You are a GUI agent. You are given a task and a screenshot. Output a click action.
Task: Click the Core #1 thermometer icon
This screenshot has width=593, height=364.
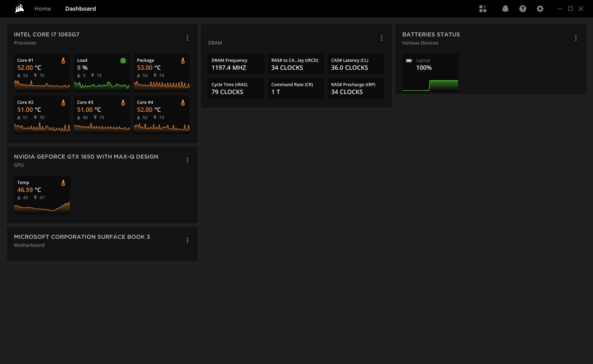(x=63, y=61)
